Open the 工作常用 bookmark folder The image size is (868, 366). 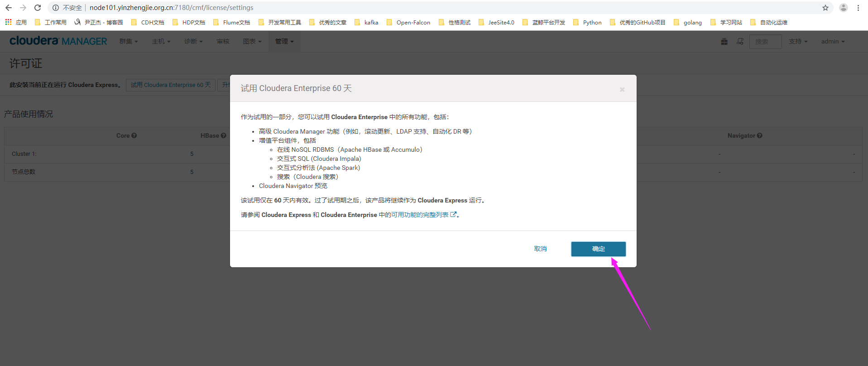pos(51,22)
